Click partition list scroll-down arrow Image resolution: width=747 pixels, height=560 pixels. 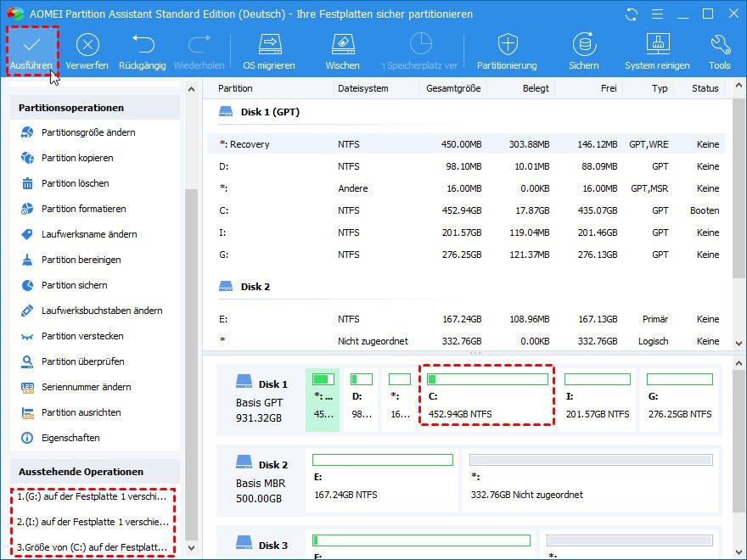[x=739, y=344]
